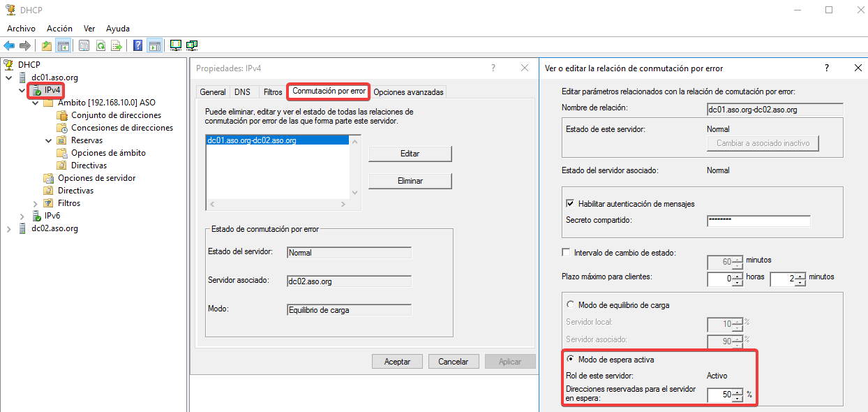
Task: Click the blue Back arrow in toolbar
Action: pos(9,46)
